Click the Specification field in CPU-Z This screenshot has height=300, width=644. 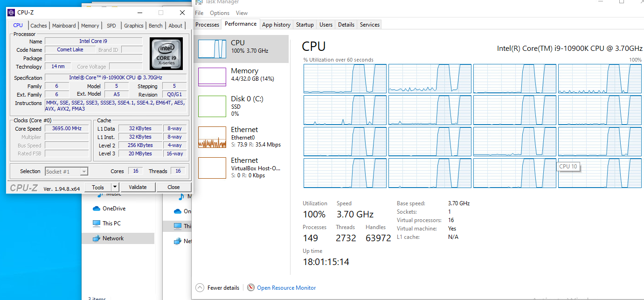116,78
